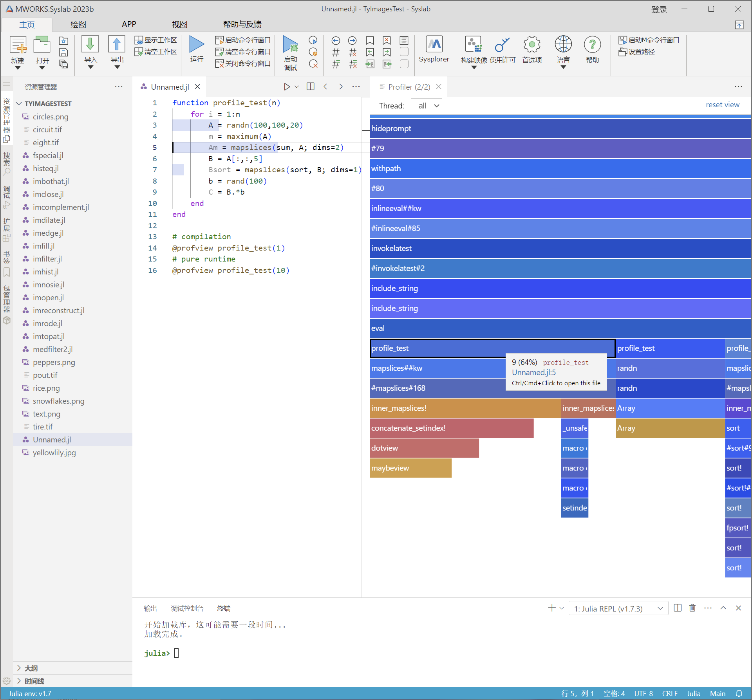Split the editor with split icon

[x=310, y=87]
